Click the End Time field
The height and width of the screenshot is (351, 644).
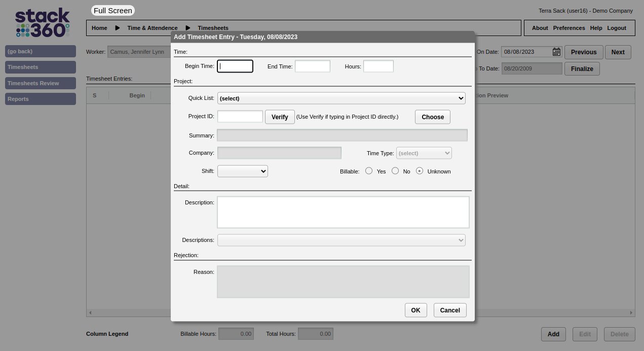click(312, 66)
